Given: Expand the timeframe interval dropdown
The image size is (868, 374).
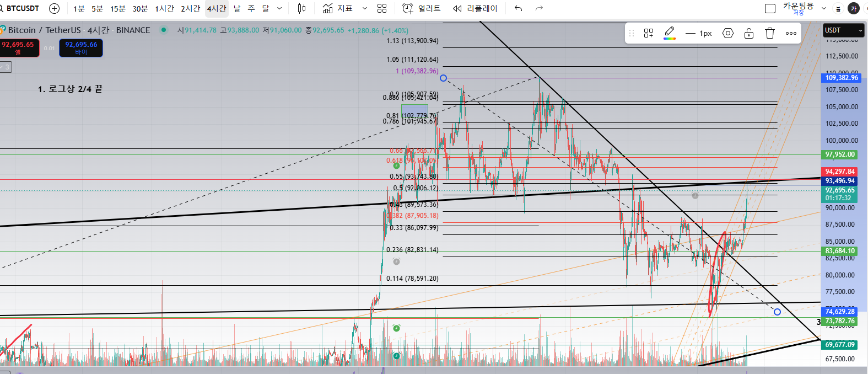Looking at the screenshot, I should [x=279, y=8].
